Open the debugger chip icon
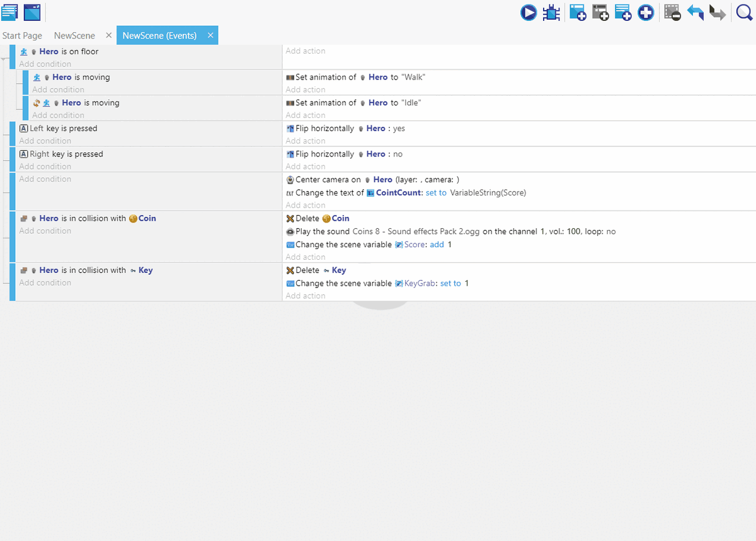The height and width of the screenshot is (541, 756). tap(551, 12)
